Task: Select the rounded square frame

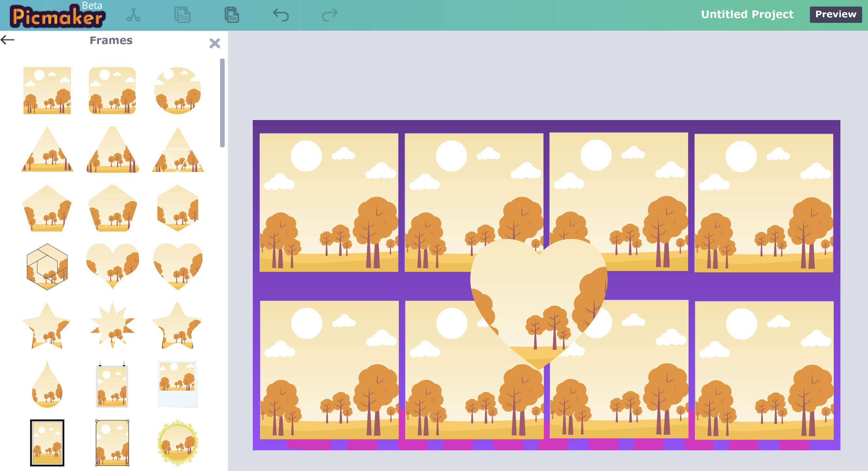Action: (x=112, y=91)
